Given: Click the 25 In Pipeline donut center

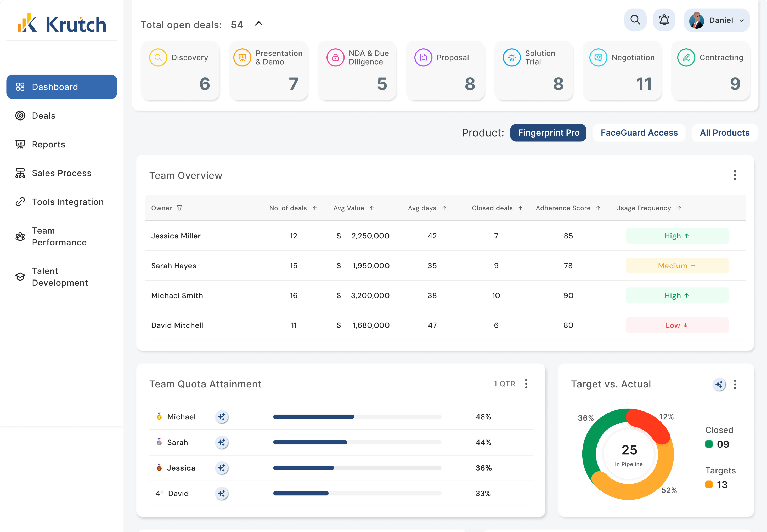Looking at the screenshot, I should coord(629,455).
